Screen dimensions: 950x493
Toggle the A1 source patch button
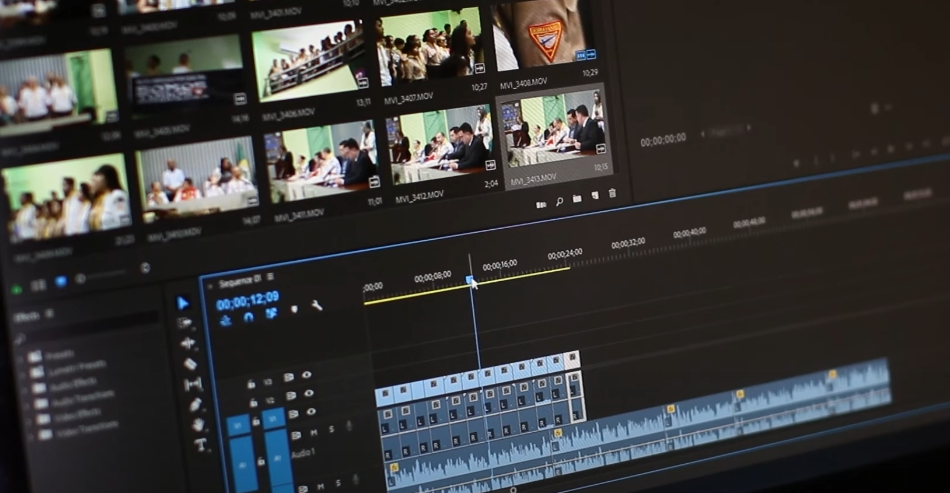click(x=242, y=465)
